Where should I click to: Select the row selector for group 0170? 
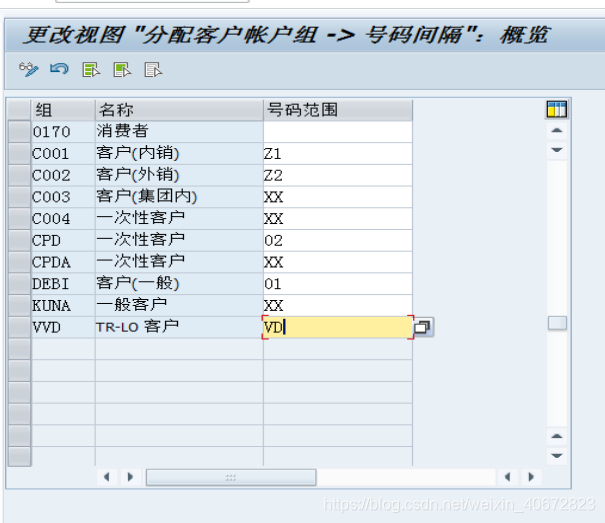19,132
